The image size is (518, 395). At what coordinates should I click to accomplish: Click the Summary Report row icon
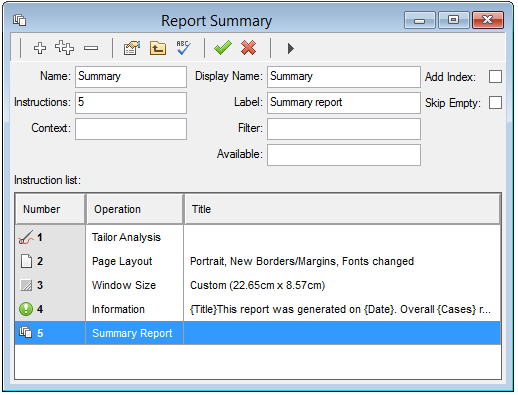click(x=26, y=333)
